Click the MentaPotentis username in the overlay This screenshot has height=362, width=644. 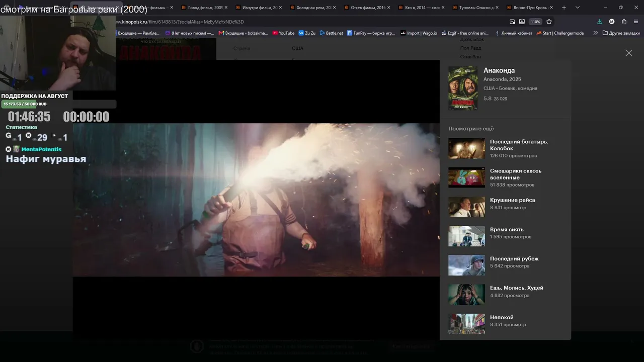tap(41, 149)
